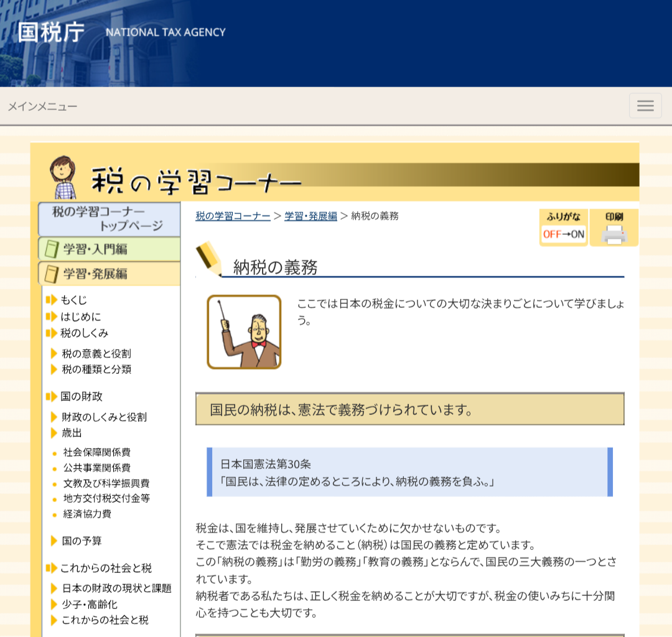Open 社会保障関係費 sidebar link

pyautogui.click(x=96, y=452)
